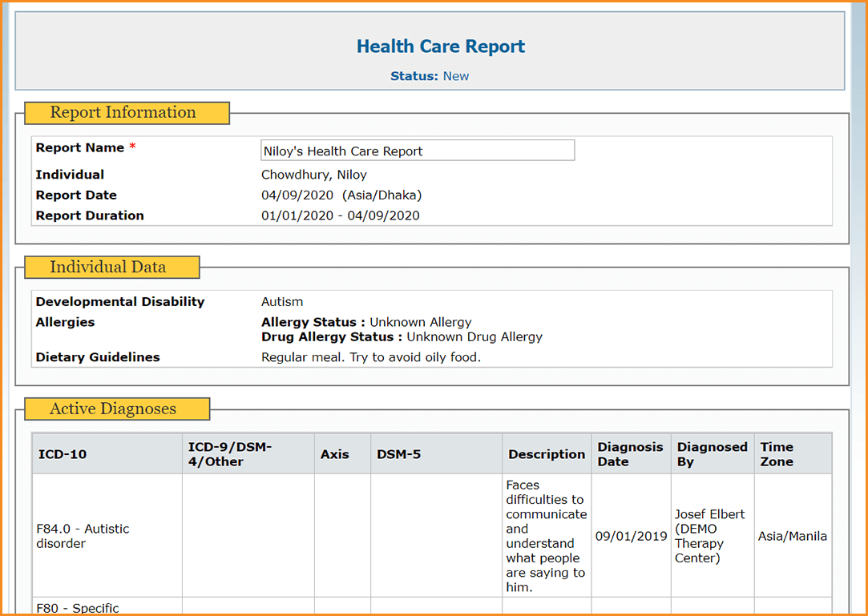This screenshot has height=616, width=868.
Task: Click the Allergies label
Action: [x=66, y=322]
